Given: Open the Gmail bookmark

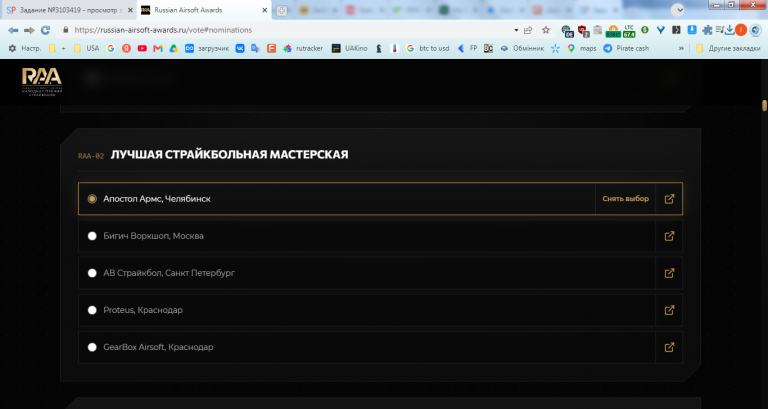Looking at the screenshot, I should coord(158,48).
